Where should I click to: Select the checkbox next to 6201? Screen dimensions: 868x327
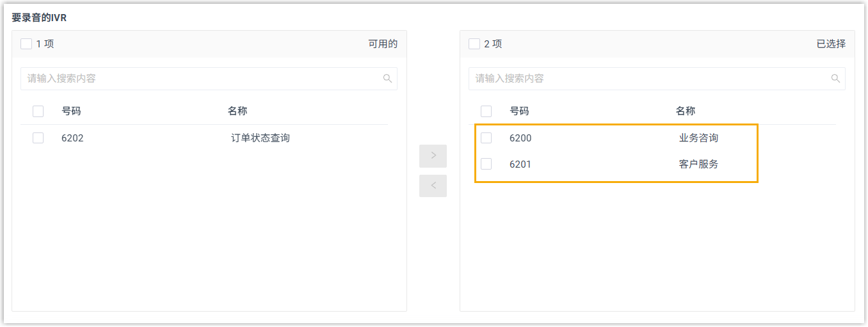click(x=486, y=164)
